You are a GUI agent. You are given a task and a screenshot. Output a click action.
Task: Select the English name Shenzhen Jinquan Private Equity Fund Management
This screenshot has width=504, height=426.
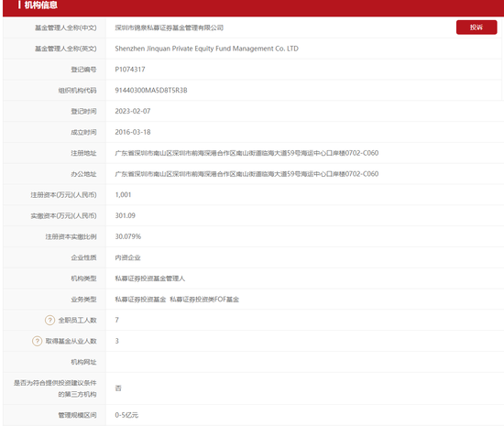point(194,49)
